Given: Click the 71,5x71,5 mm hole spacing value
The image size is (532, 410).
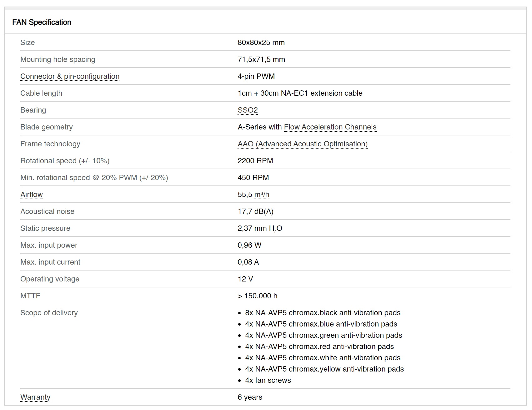Looking at the screenshot, I should pyautogui.click(x=261, y=59).
